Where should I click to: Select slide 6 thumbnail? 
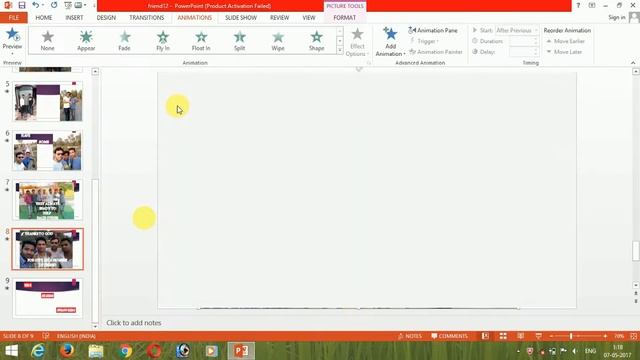click(47, 151)
